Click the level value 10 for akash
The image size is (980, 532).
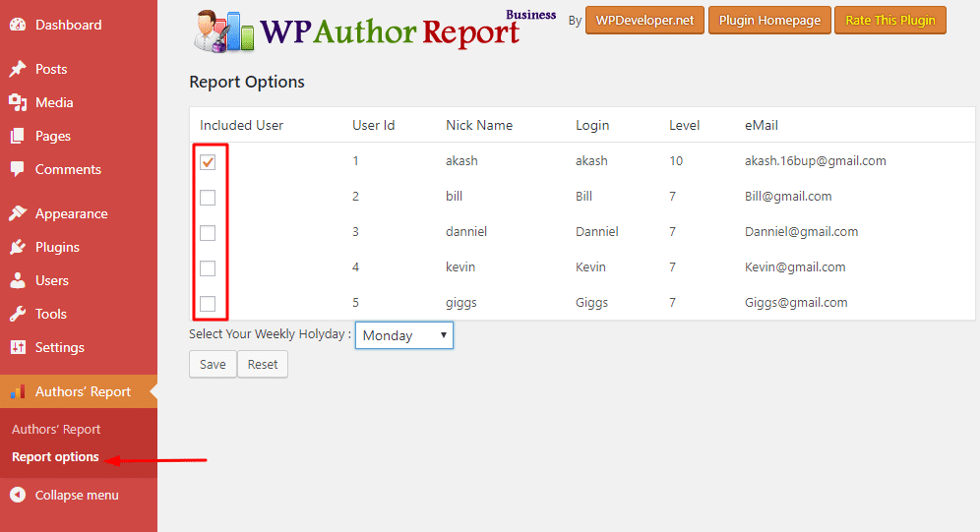[676, 160]
